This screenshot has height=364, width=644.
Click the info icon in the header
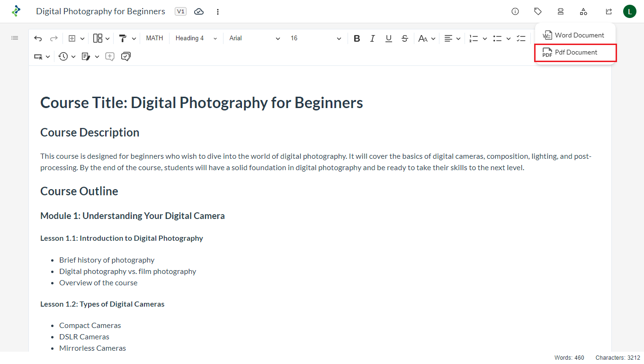515,11
